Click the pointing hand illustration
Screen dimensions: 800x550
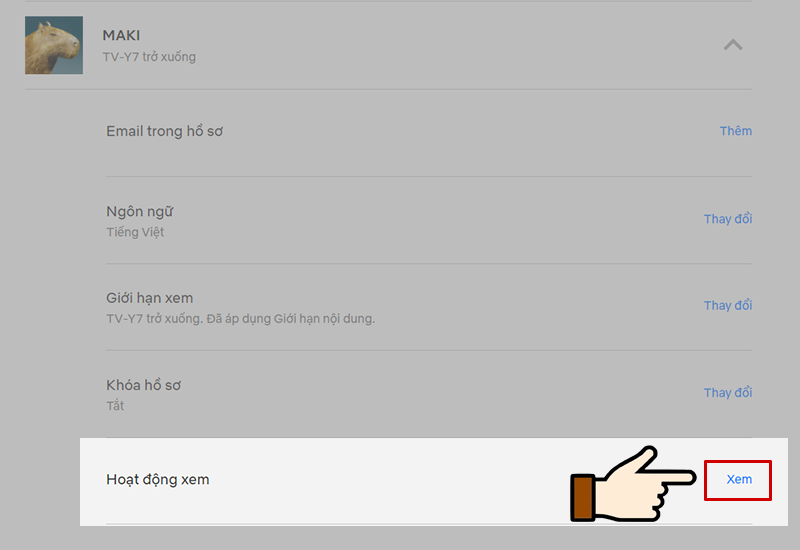pos(633,485)
